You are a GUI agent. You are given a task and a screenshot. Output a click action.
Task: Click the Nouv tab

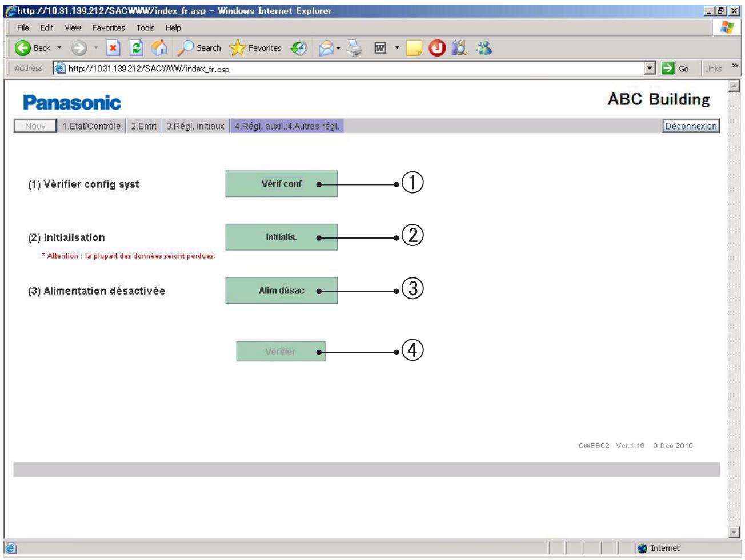coord(35,126)
